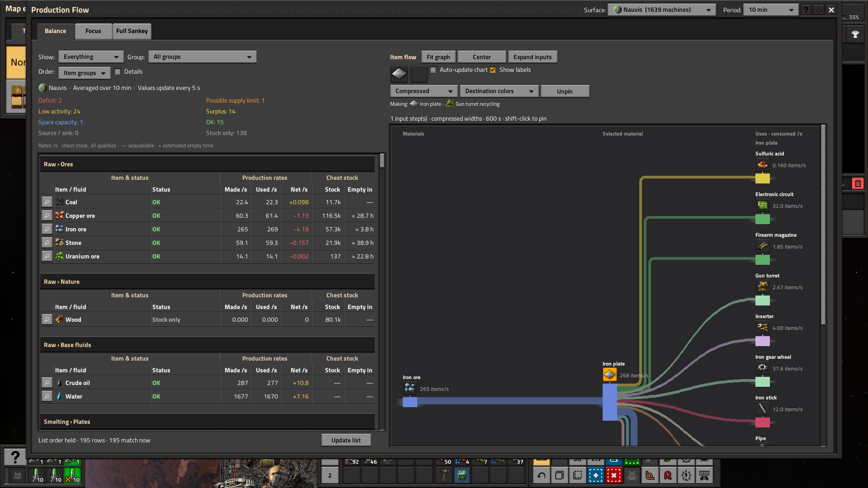Open the magnifier for the Iron ore row
Screen dimensions: 868x488
pos(47,229)
